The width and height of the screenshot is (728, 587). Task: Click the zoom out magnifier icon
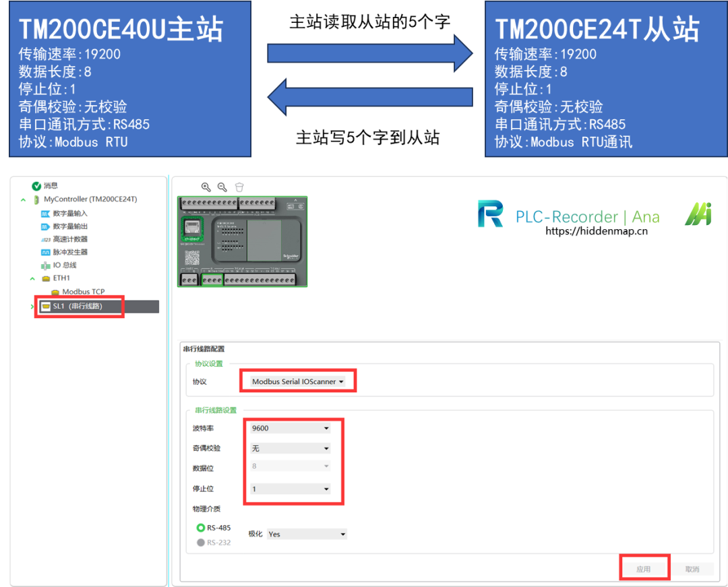(x=222, y=187)
